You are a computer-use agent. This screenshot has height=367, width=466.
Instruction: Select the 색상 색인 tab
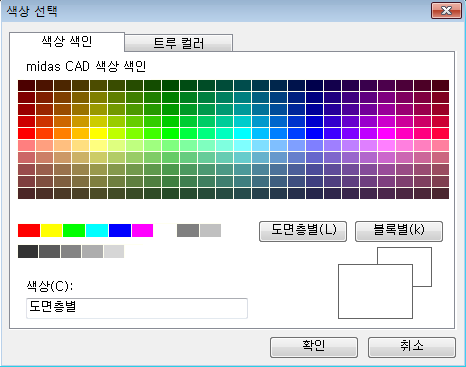(x=67, y=42)
